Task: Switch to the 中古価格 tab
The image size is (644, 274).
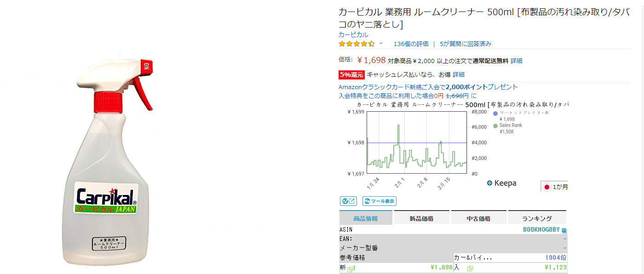Action: pos(478,218)
